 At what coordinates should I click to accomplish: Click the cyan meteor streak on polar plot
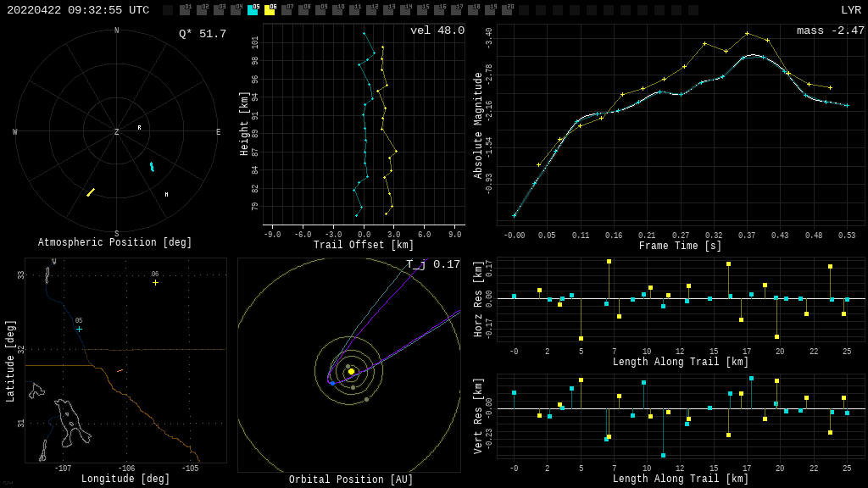point(152,167)
